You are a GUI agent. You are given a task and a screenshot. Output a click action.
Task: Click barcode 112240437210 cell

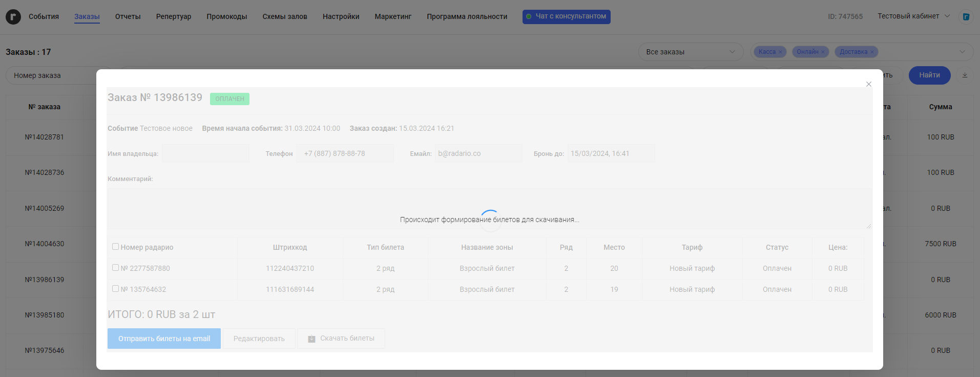coord(290,268)
